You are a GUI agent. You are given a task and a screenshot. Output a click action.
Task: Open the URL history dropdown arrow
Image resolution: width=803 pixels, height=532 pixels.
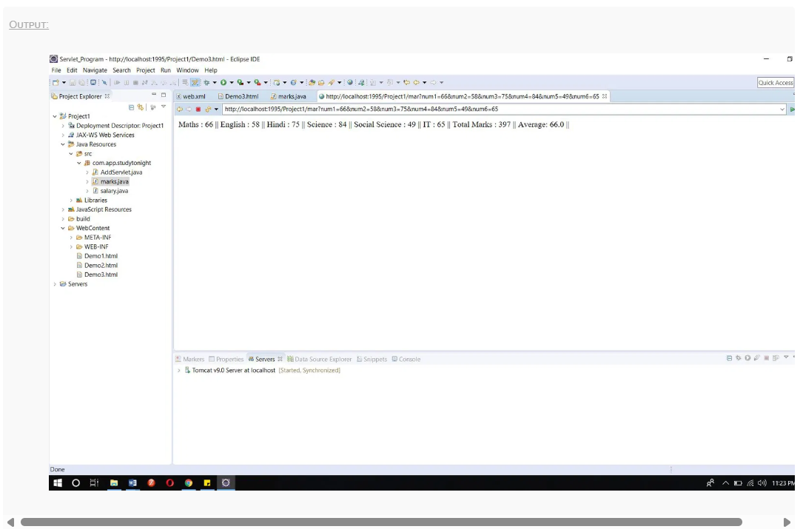pos(782,110)
